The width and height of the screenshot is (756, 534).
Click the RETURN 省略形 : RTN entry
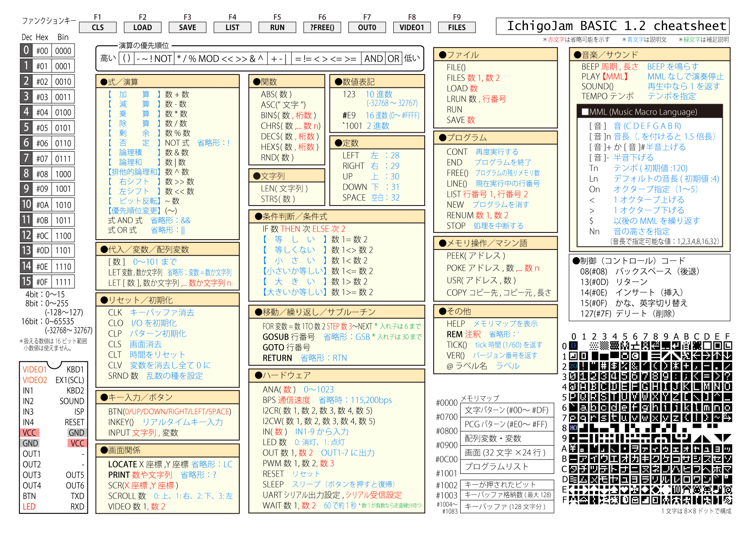[305, 358]
